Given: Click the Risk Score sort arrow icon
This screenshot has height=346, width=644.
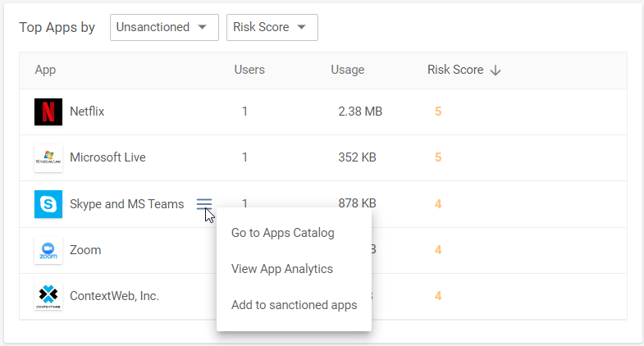Looking at the screenshot, I should point(496,71).
